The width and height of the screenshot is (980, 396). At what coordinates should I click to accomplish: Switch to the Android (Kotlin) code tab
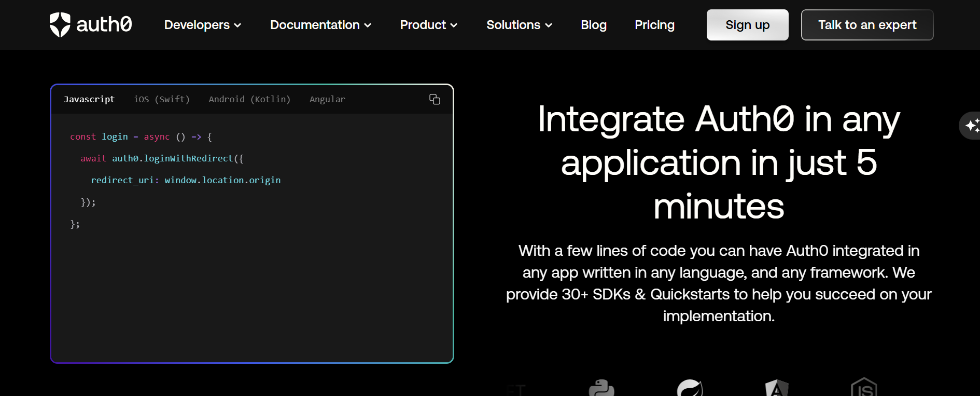[x=249, y=99]
